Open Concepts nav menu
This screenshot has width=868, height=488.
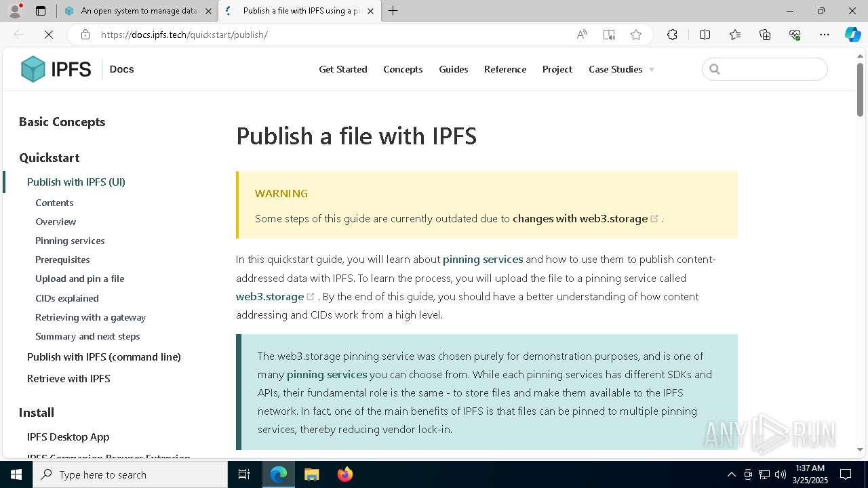tap(403, 69)
